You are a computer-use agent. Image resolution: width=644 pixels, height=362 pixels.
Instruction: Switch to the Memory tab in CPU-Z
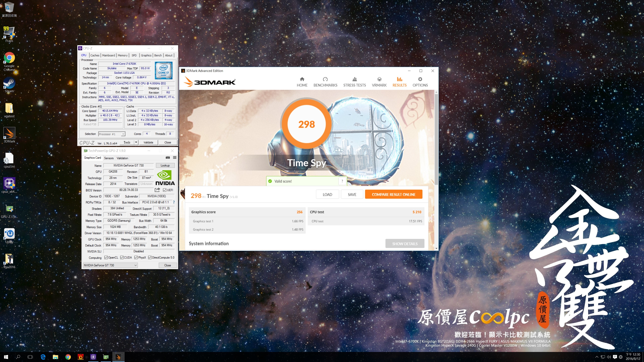[x=122, y=55]
